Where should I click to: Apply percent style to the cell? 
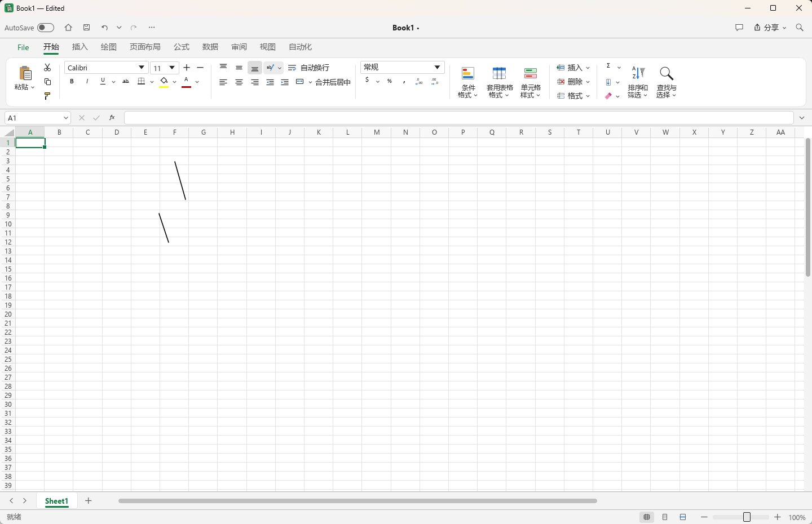(x=390, y=81)
